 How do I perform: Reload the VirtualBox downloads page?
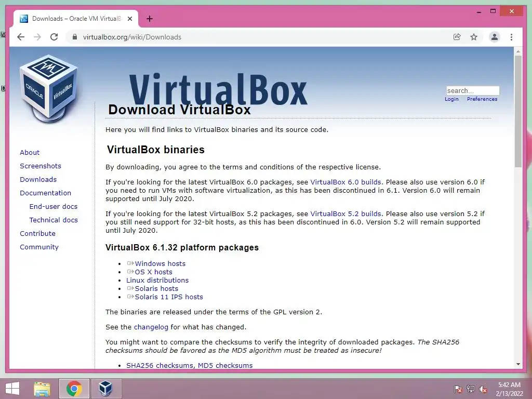[54, 37]
